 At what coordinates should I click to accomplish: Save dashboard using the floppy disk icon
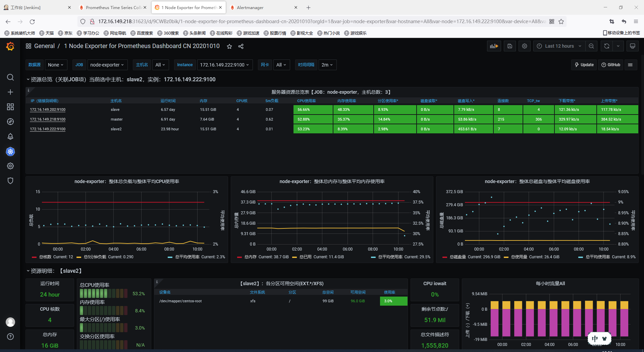(x=510, y=46)
